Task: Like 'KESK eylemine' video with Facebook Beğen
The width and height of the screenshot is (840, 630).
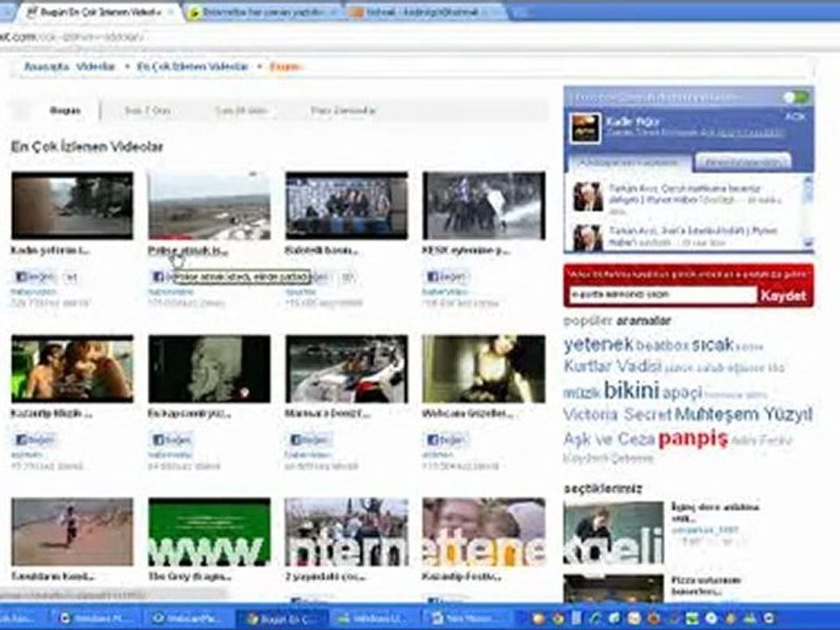Action: coord(446,277)
